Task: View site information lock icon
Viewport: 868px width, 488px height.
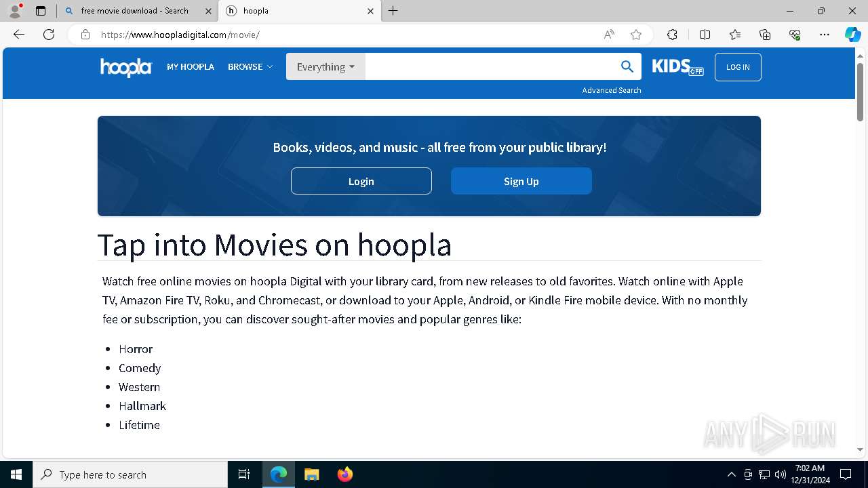Action: pos(85,35)
